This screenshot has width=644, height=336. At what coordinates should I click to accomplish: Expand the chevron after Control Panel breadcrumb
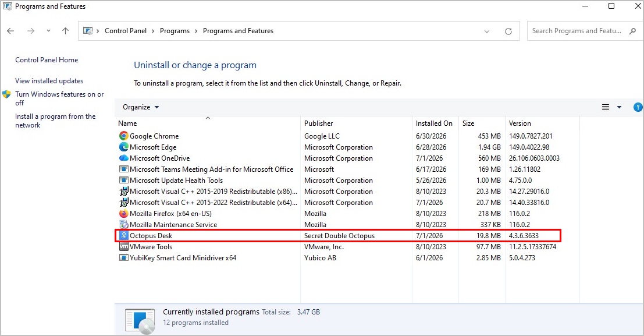tap(153, 31)
